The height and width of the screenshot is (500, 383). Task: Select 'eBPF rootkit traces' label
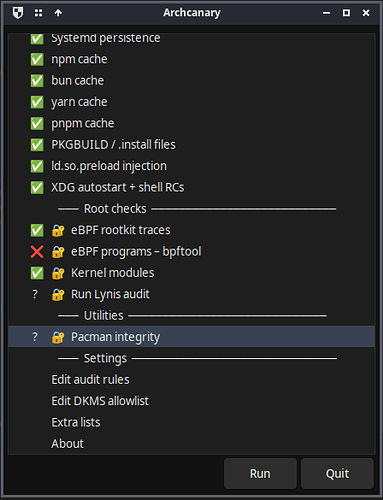(121, 230)
